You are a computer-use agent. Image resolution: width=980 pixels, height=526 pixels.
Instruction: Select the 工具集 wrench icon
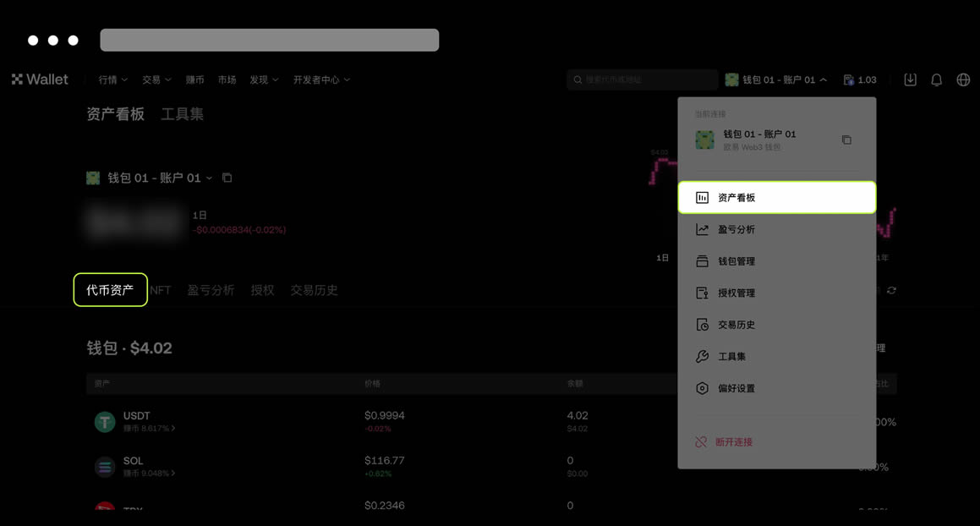click(x=702, y=356)
